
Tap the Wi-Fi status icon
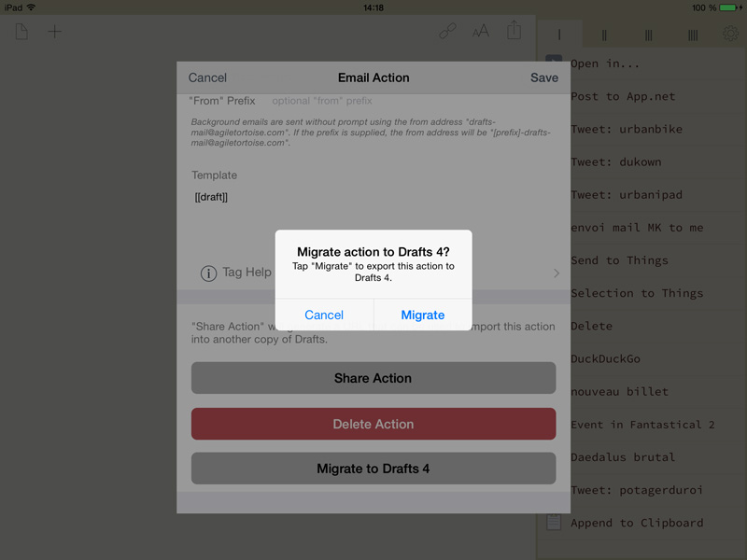point(31,7)
